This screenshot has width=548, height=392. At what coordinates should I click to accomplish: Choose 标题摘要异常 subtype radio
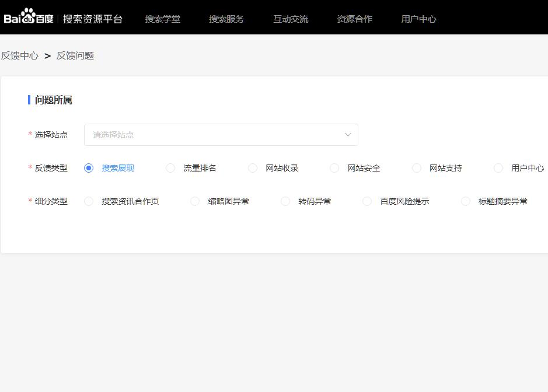coord(466,201)
